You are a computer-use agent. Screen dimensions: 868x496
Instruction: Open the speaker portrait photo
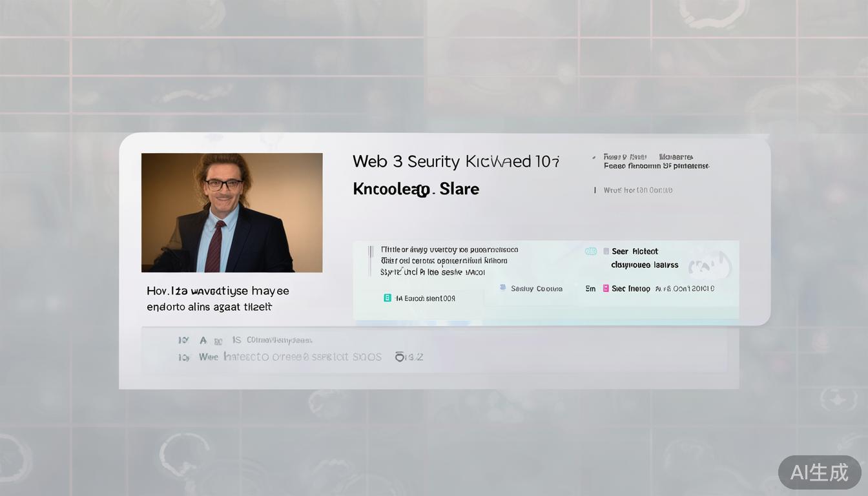(x=232, y=212)
